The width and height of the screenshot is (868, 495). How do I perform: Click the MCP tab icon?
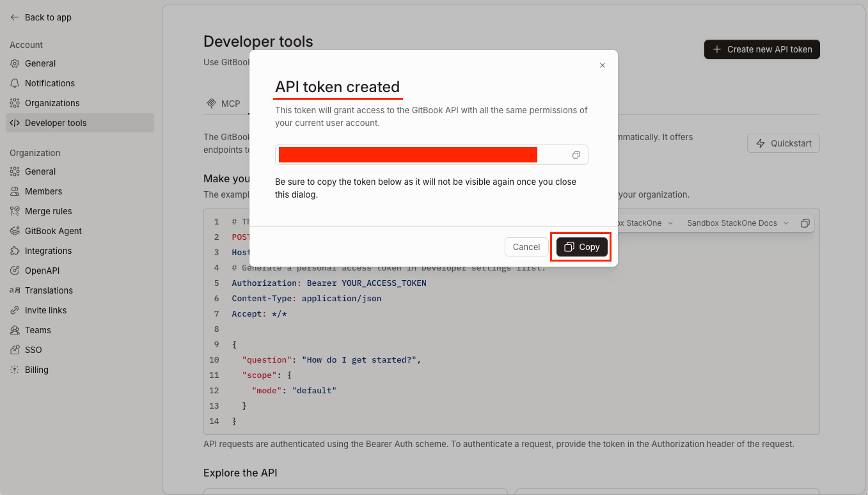211,104
